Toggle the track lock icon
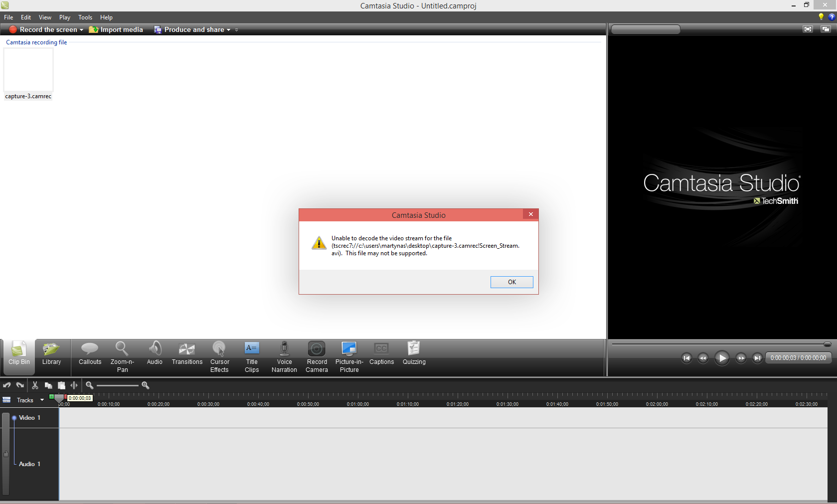 (x=6, y=454)
